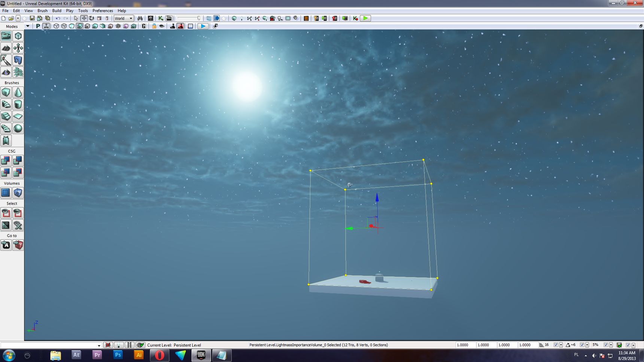Create a Cylinder builder brush
Image resolution: width=644 pixels, height=362 pixels.
(18, 104)
